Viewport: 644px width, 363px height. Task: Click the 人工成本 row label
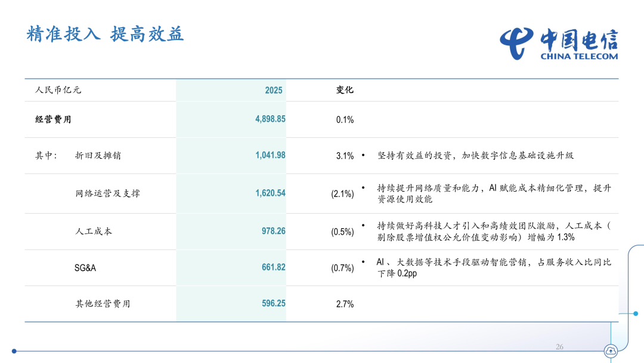pos(94,231)
